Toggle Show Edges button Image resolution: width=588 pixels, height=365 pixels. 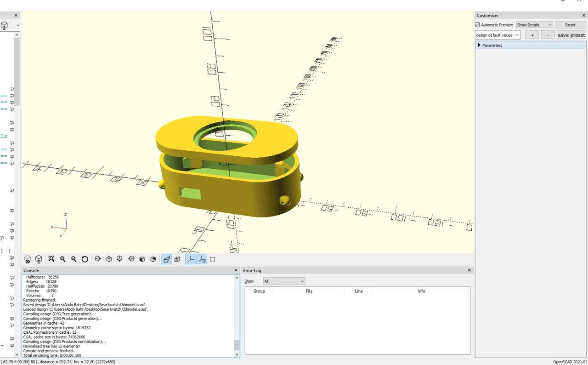pos(213,259)
